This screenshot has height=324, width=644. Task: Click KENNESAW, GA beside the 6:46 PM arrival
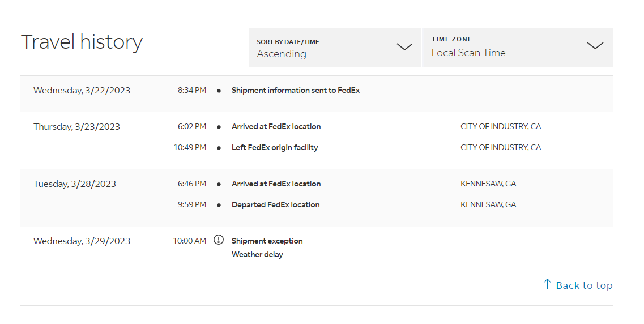click(x=488, y=184)
